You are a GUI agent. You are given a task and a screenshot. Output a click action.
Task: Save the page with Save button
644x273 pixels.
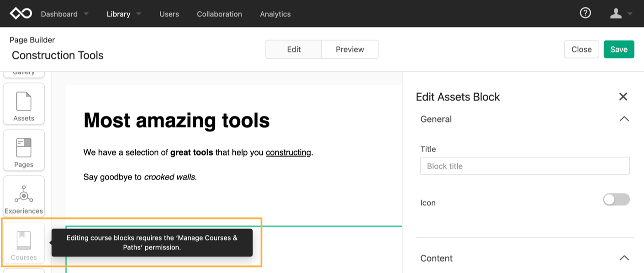pos(619,49)
